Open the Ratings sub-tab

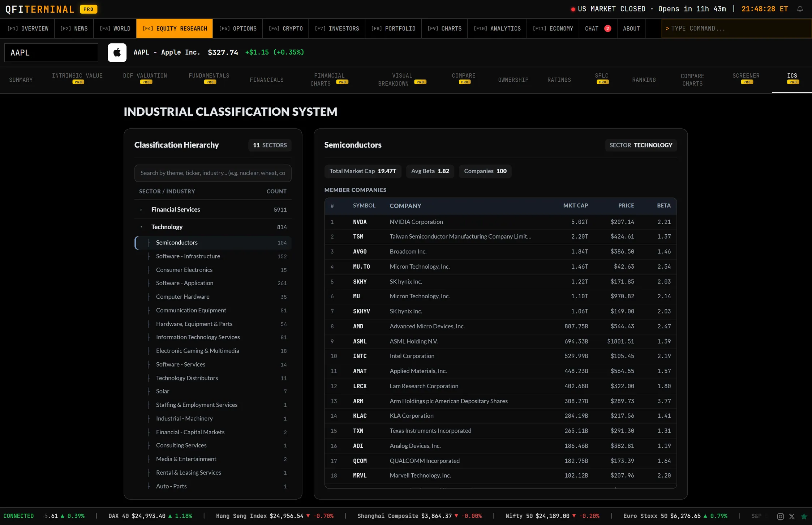(559, 80)
